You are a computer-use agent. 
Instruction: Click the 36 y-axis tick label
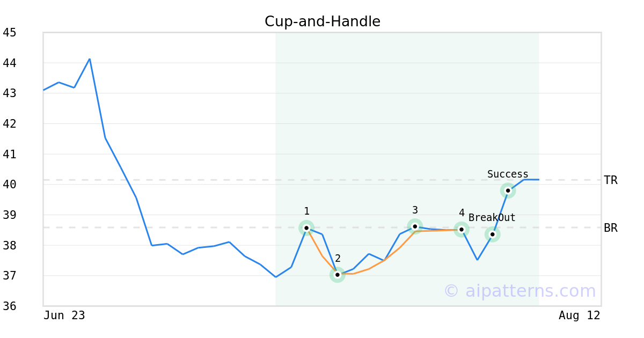pos(10,306)
